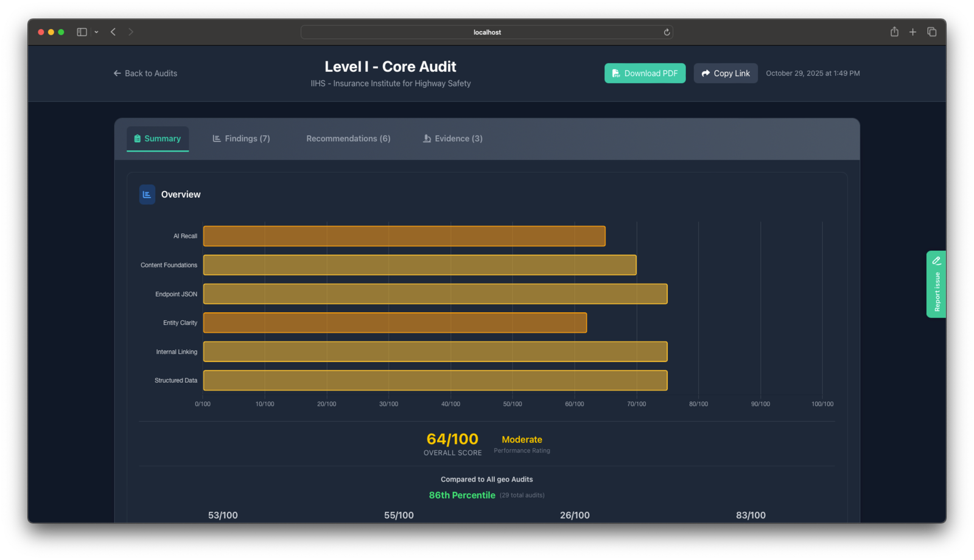The height and width of the screenshot is (560, 974).
Task: Click the (29 total audits) text
Action: (522, 495)
